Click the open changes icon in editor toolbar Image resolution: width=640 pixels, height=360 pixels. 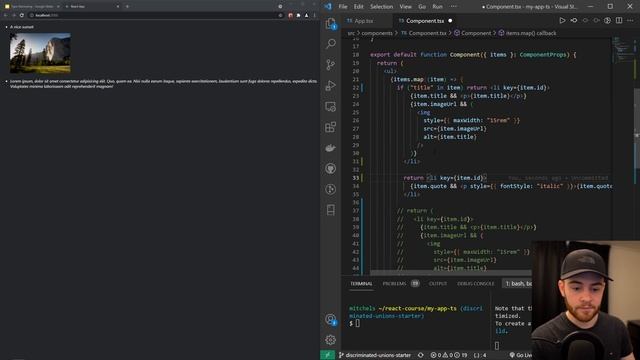click(574, 20)
